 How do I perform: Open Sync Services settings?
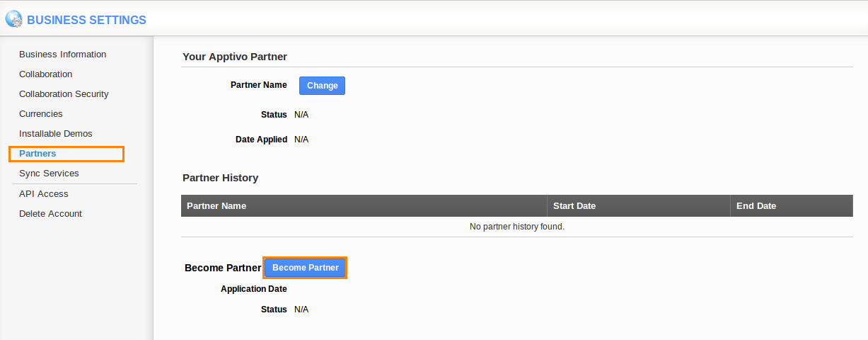tap(49, 174)
